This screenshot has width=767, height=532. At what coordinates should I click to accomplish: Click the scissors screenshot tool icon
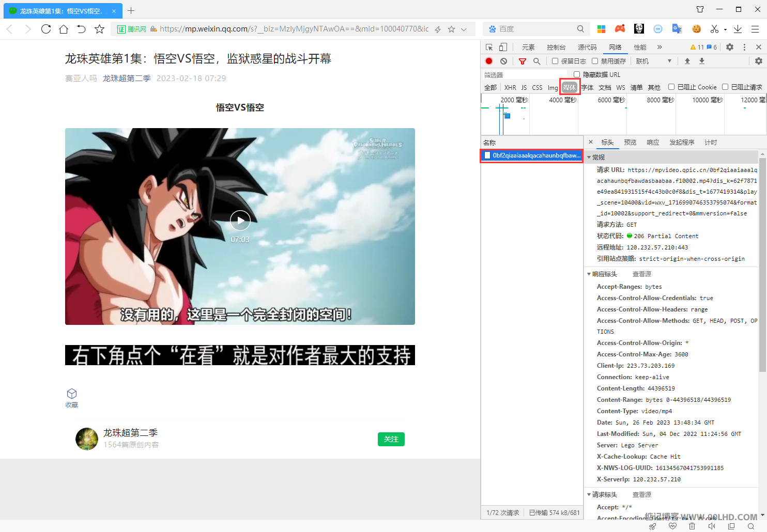714,29
